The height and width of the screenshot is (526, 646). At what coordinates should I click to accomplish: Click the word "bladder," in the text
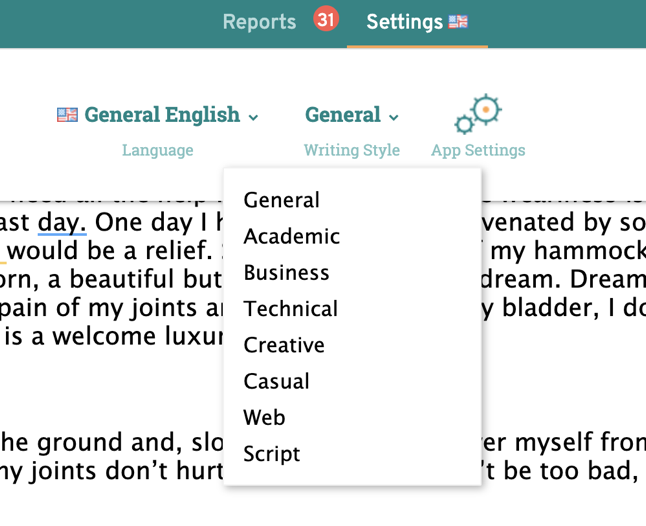[551, 308]
